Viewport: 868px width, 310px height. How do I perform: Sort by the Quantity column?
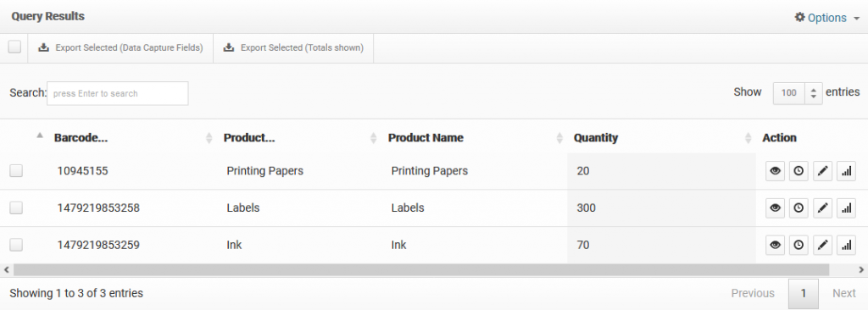pyautogui.click(x=596, y=138)
